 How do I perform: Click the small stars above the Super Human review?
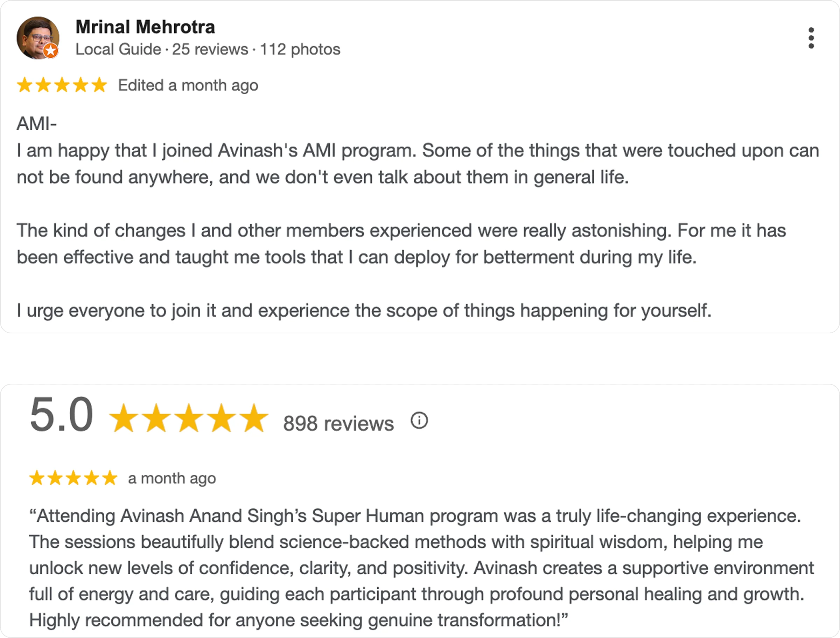[73, 478]
